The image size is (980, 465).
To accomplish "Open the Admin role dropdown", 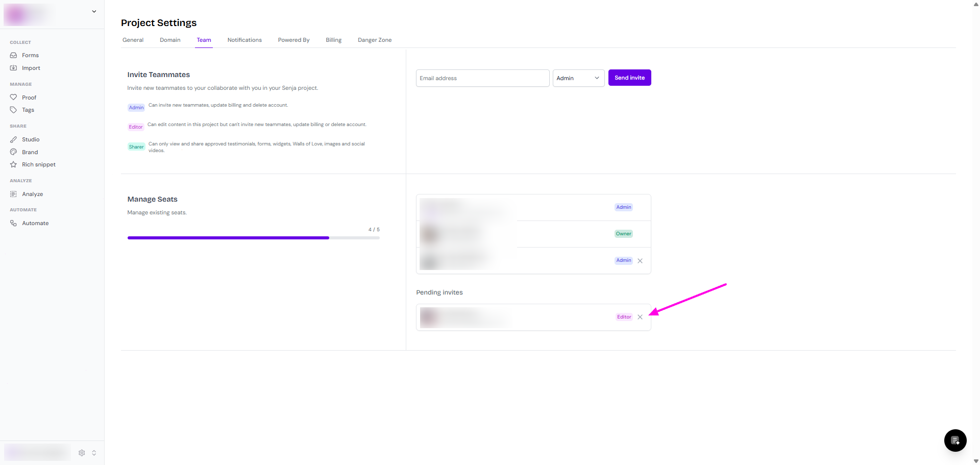I will point(578,78).
